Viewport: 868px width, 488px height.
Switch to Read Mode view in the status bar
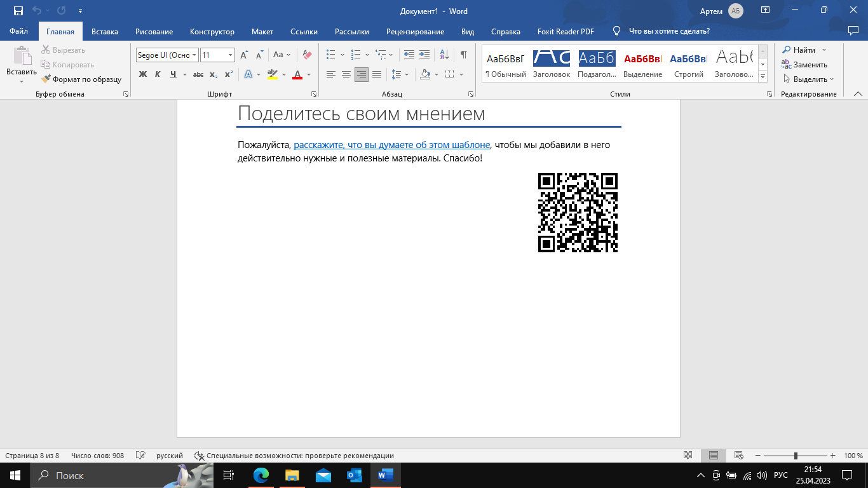(x=688, y=456)
